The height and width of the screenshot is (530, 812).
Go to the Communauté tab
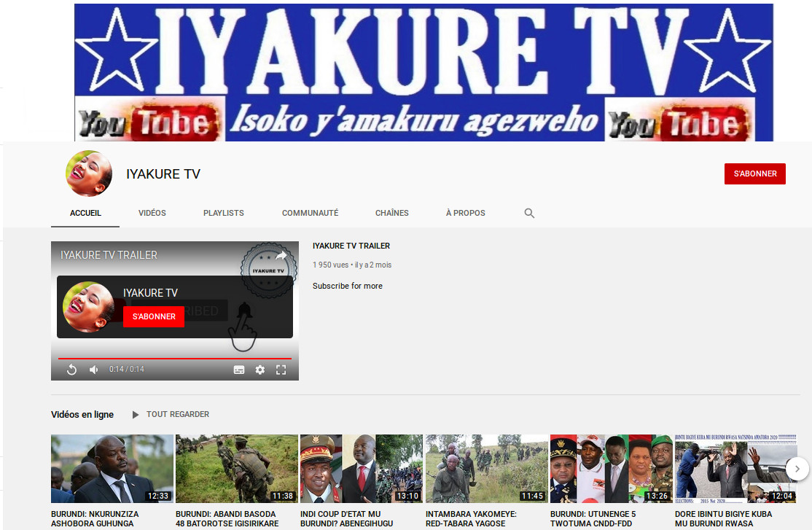pos(310,213)
